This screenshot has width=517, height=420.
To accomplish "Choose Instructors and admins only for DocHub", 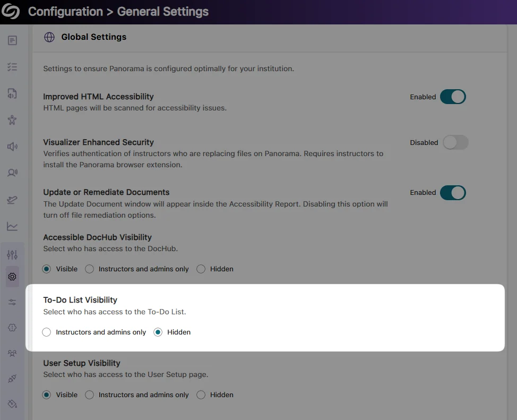I will (x=90, y=269).
